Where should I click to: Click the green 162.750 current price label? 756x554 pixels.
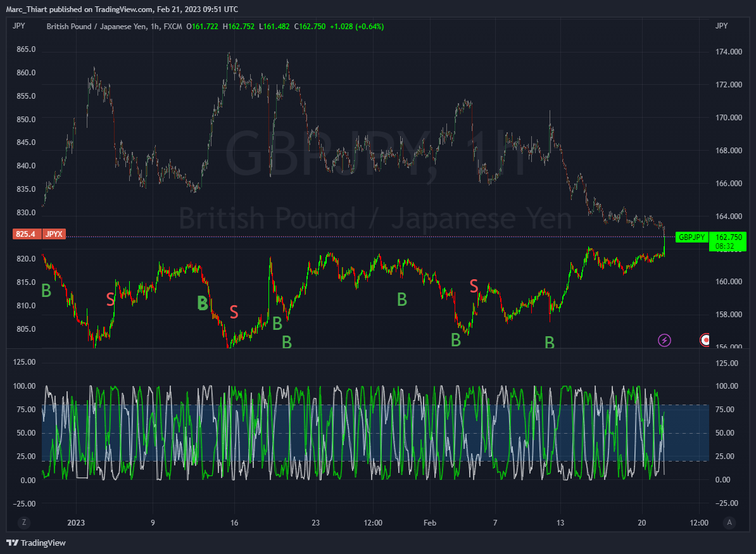[729, 237]
